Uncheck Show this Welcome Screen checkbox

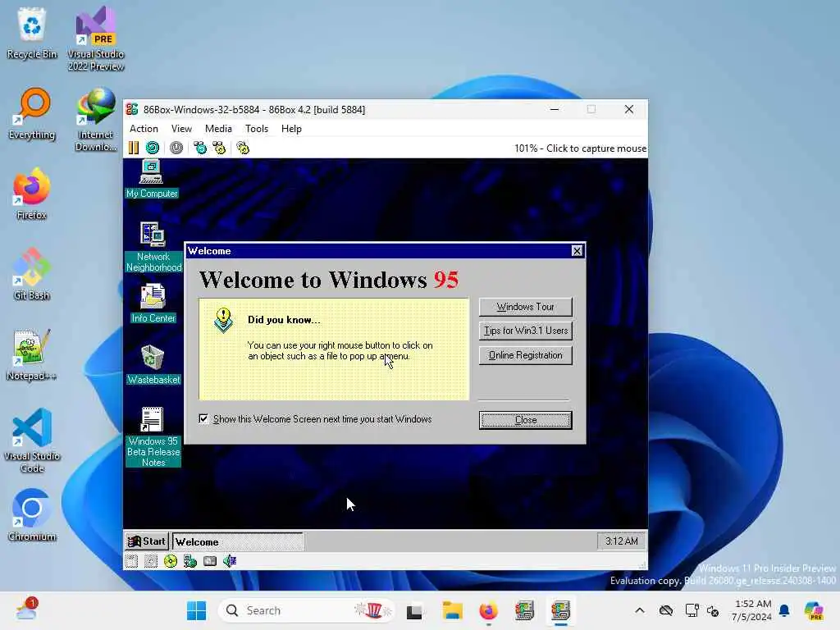(203, 419)
